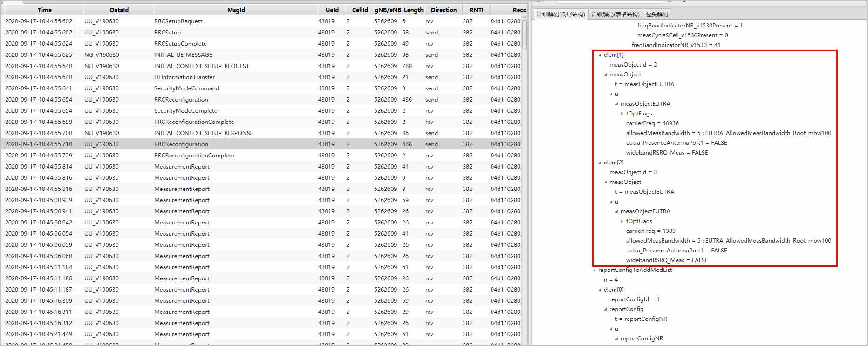
Task: Select the SecurityModeCommand message row
Action: tap(186, 88)
